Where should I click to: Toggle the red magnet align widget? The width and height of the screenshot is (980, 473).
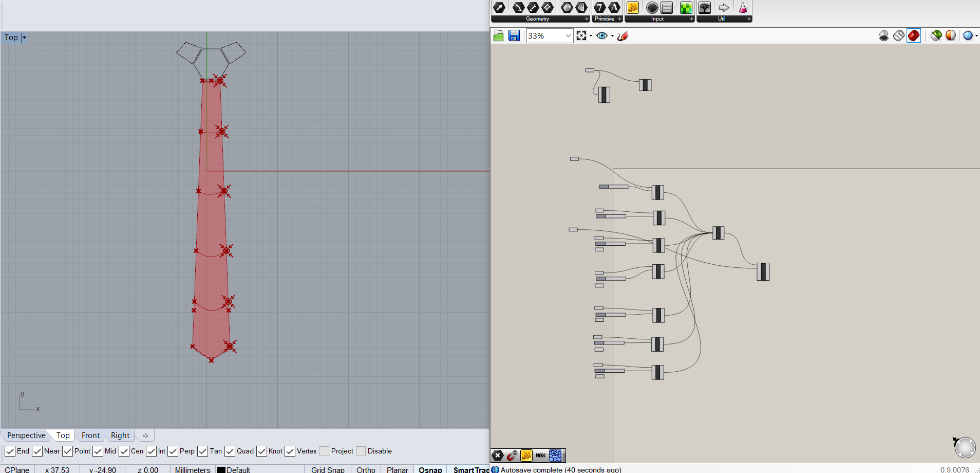point(512,455)
